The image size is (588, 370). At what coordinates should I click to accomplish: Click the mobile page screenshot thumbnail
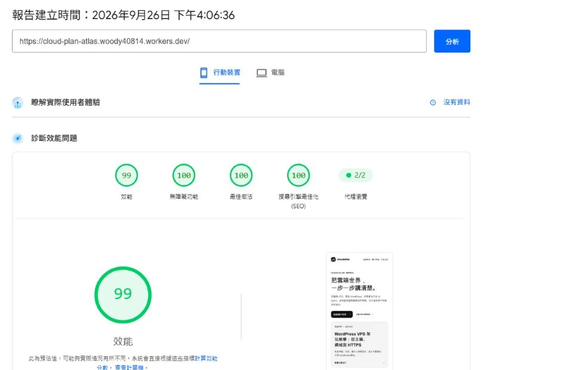click(x=359, y=311)
